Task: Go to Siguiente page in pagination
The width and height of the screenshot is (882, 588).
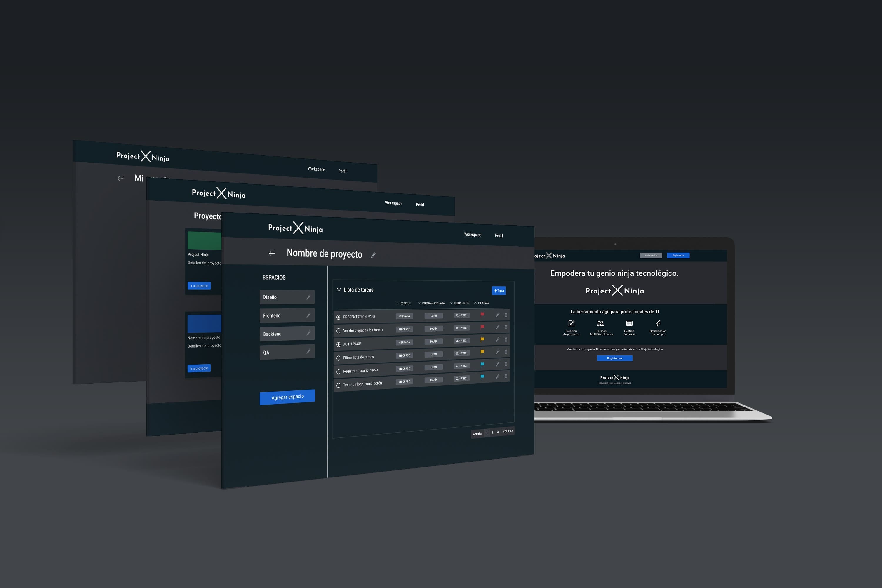Action: [x=507, y=431]
